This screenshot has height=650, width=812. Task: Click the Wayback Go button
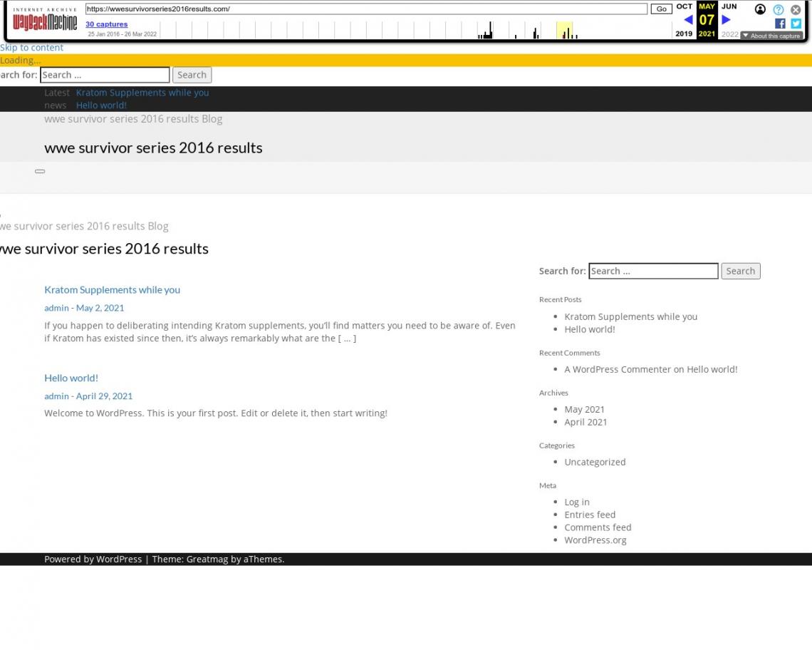661,9
